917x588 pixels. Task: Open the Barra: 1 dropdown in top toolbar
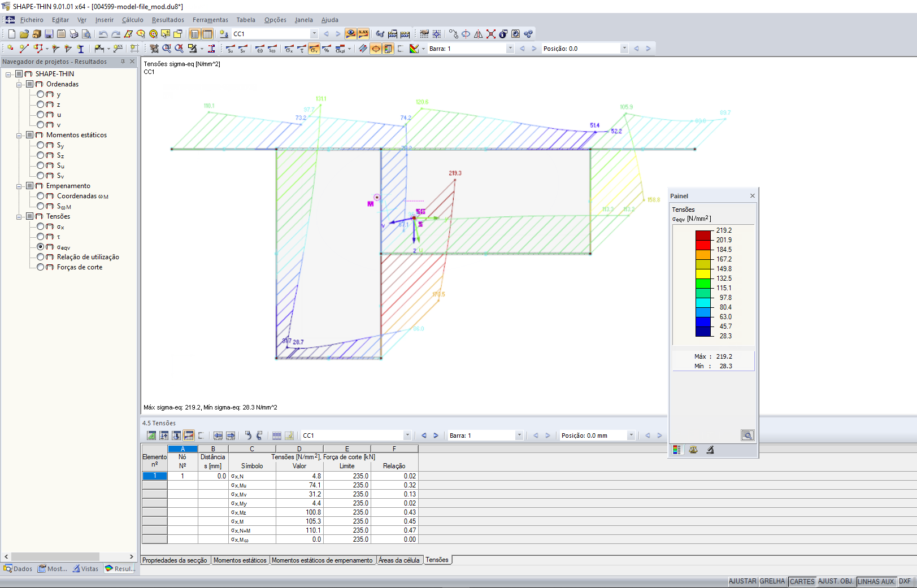click(510, 49)
